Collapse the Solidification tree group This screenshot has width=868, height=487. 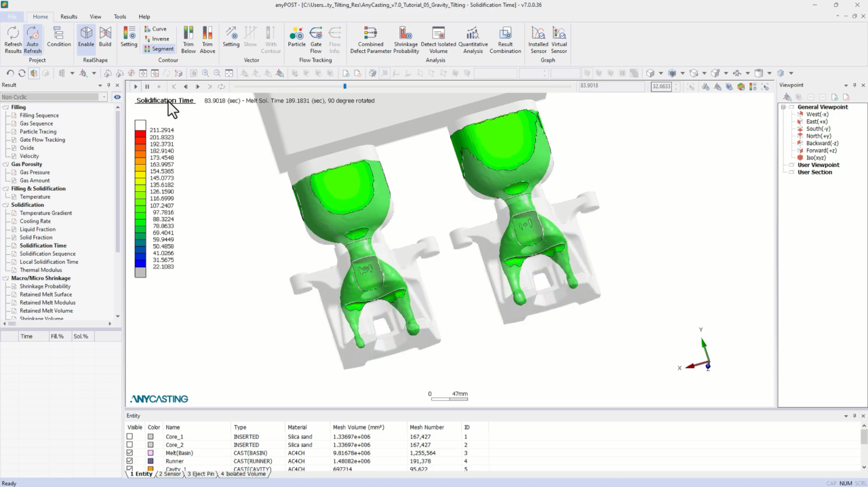point(5,205)
